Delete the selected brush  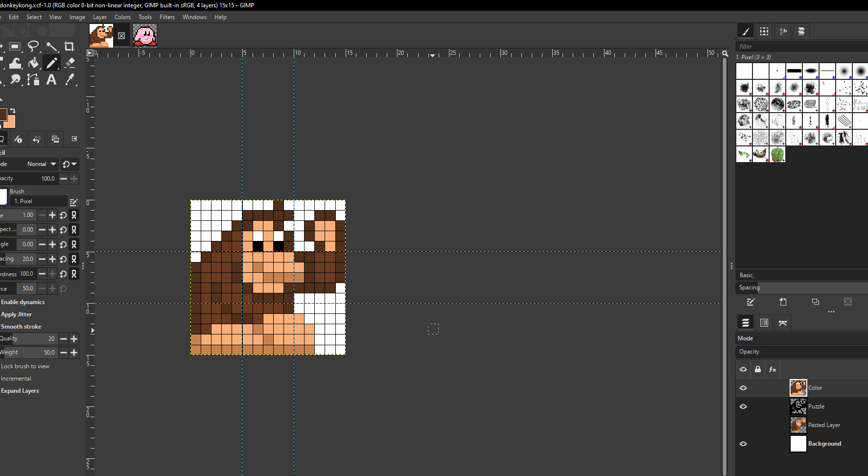(x=848, y=302)
